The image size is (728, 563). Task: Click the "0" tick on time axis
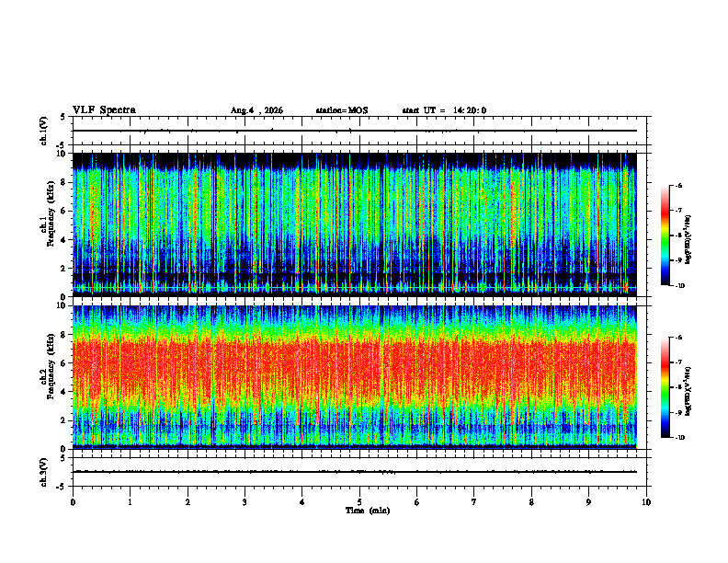tap(73, 502)
